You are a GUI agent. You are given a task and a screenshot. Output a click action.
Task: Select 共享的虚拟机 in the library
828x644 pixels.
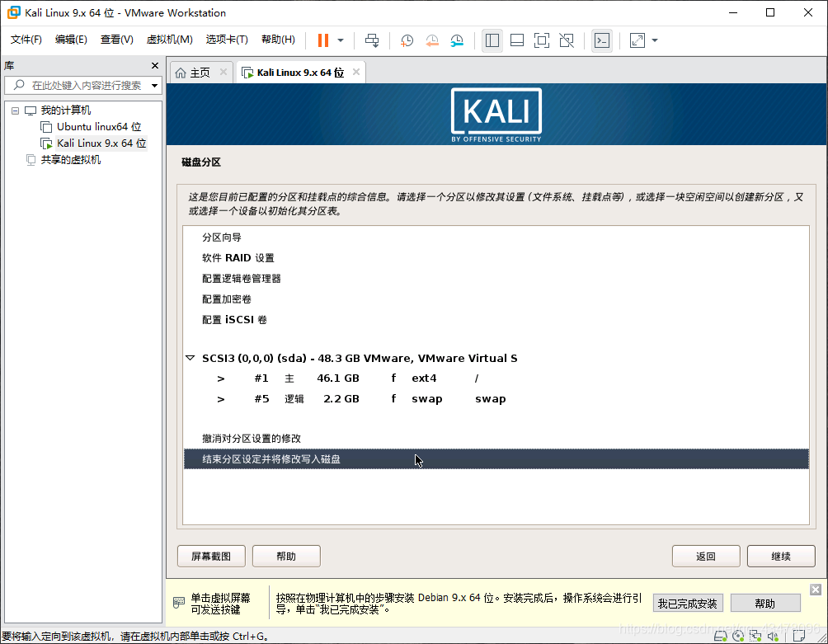[71, 159]
